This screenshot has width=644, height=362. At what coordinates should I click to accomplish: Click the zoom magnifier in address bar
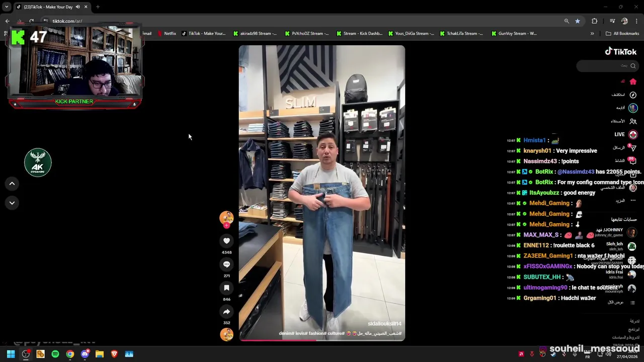point(567,21)
